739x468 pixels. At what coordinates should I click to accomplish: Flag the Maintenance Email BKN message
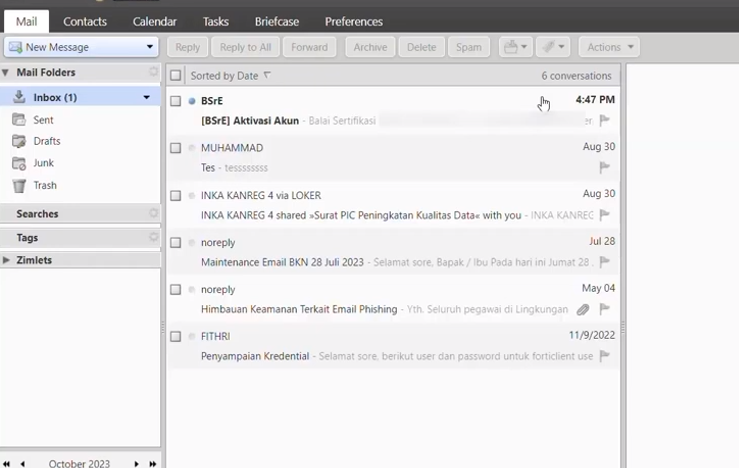(x=605, y=262)
